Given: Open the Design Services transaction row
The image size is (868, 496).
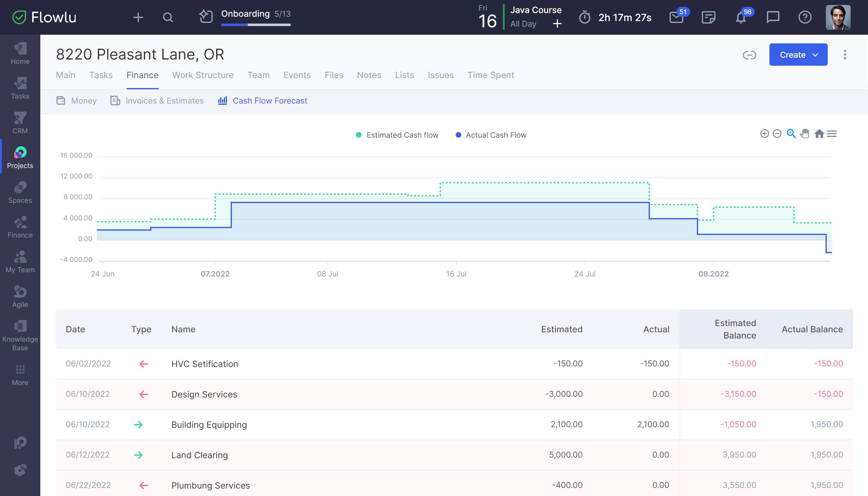Looking at the screenshot, I should coord(204,394).
